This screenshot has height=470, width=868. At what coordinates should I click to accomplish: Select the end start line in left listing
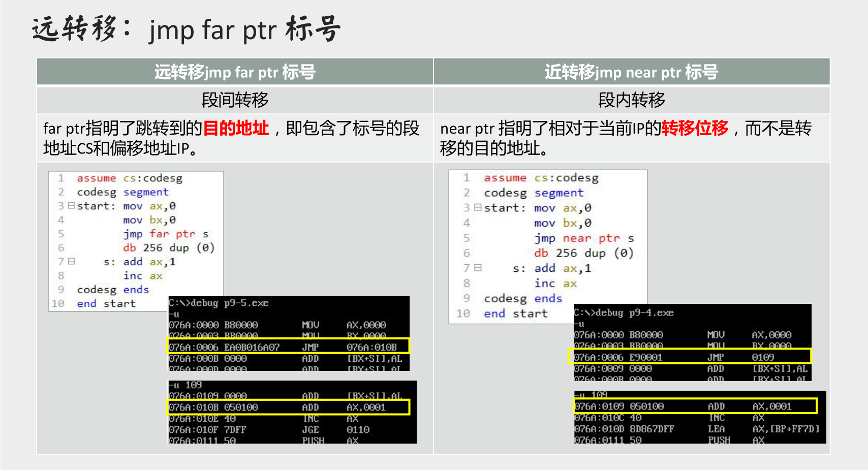click(x=105, y=303)
